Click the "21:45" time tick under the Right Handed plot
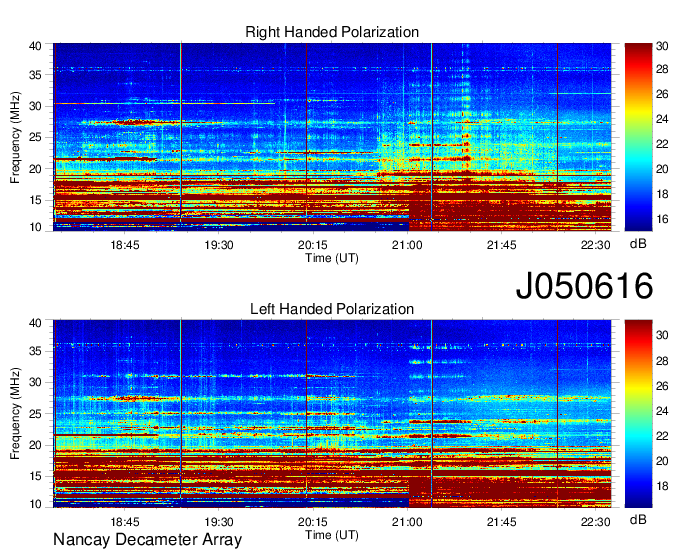 coord(501,245)
